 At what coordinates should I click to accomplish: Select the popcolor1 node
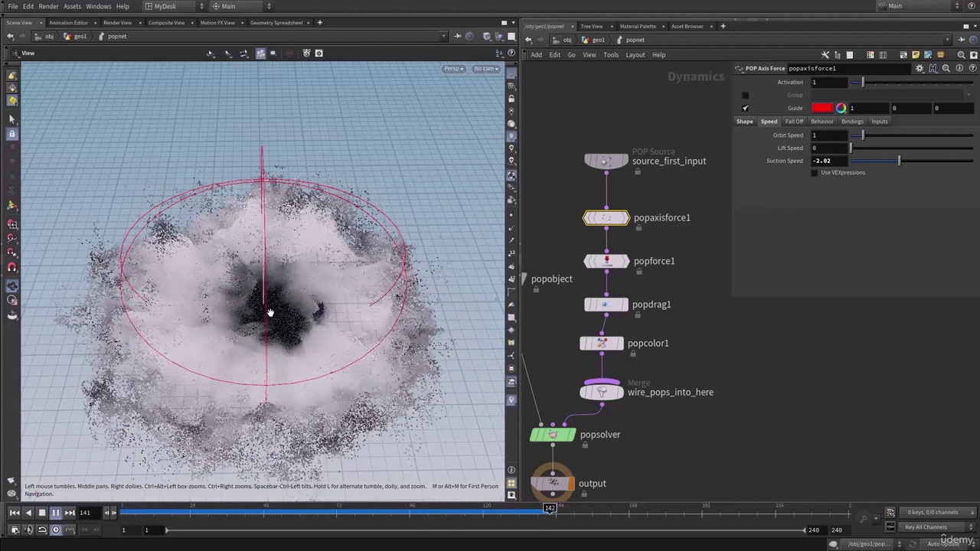pos(602,344)
